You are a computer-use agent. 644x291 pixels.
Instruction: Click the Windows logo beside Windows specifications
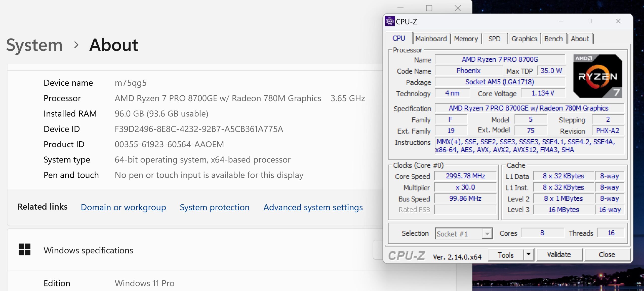tap(25, 249)
